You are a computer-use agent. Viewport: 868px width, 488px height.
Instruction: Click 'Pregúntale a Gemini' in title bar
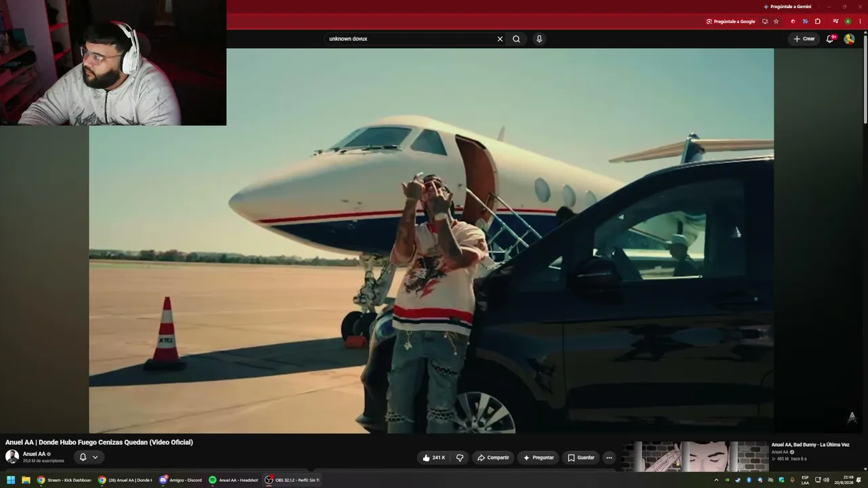pos(787,6)
